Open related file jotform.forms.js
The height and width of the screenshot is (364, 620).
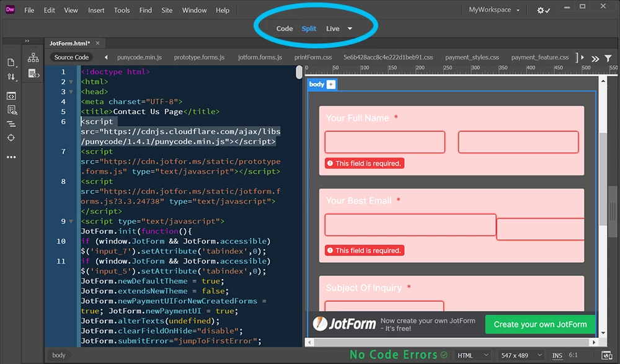tap(260, 58)
